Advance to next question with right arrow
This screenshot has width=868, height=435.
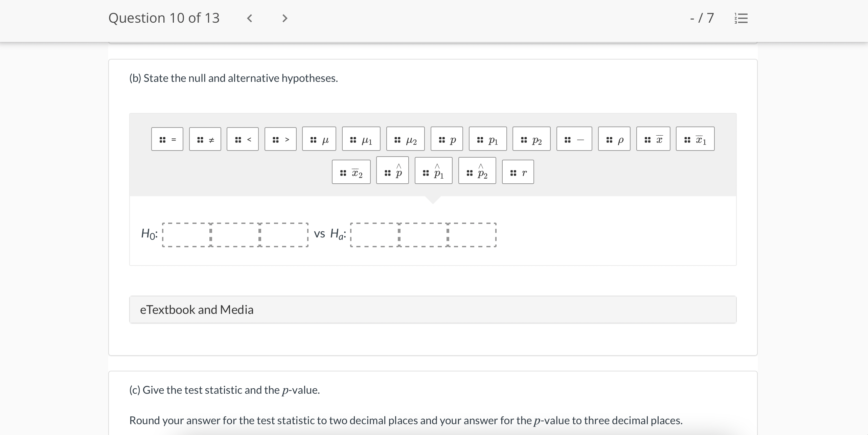click(284, 18)
